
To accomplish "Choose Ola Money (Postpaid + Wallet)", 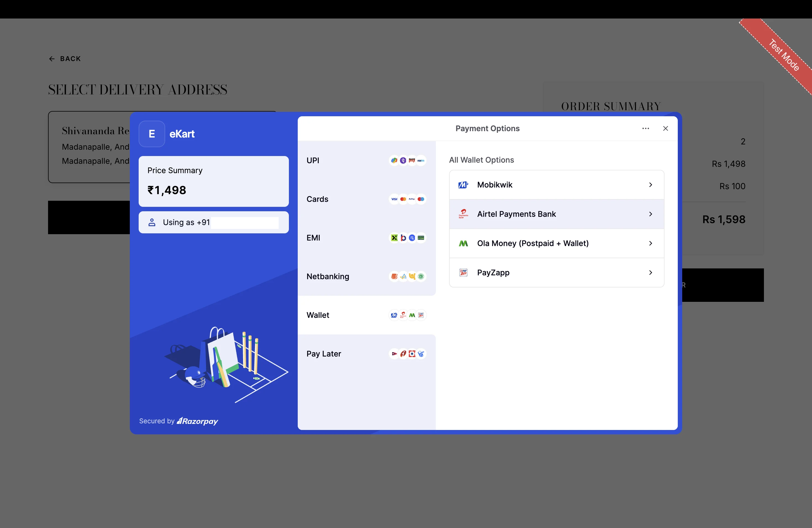I will 557,243.
